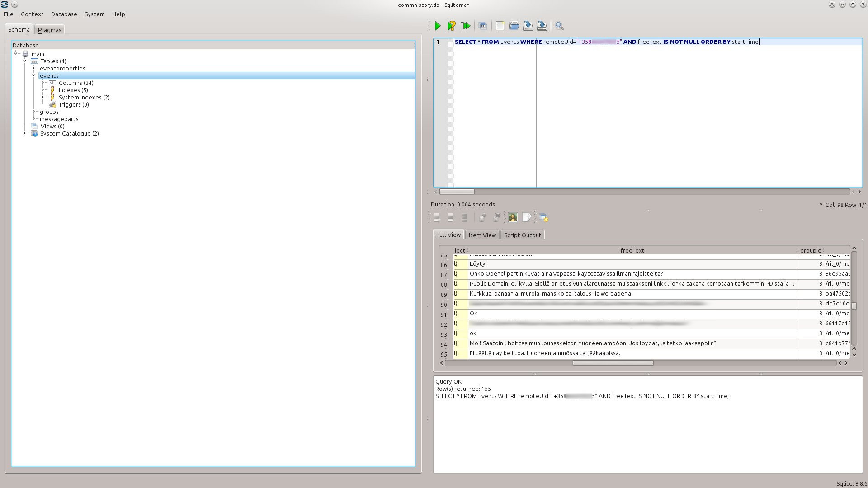Click the freeText column header
868x488 pixels.
click(632, 250)
